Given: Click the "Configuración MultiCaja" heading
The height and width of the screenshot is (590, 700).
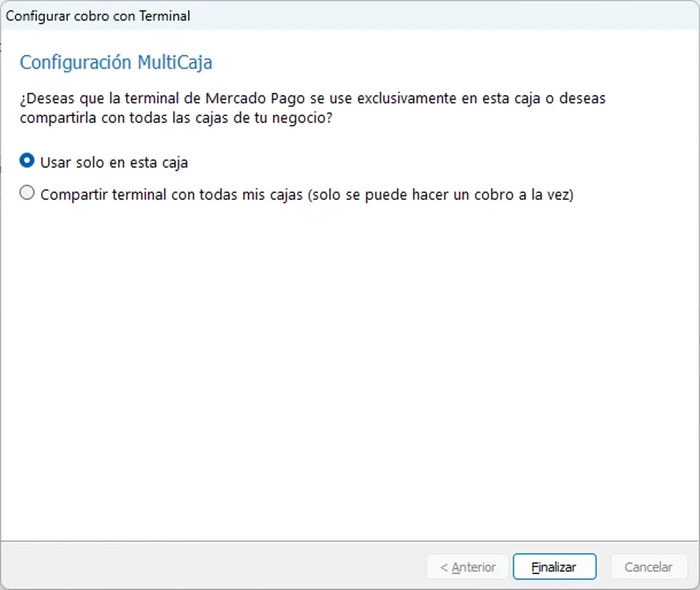Looking at the screenshot, I should tap(116, 62).
